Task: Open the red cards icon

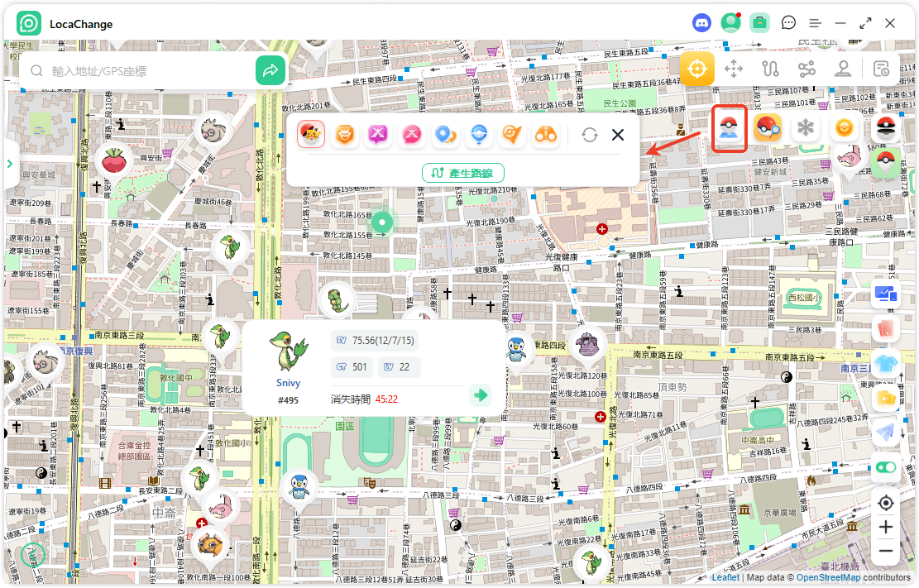Action: tap(886, 328)
